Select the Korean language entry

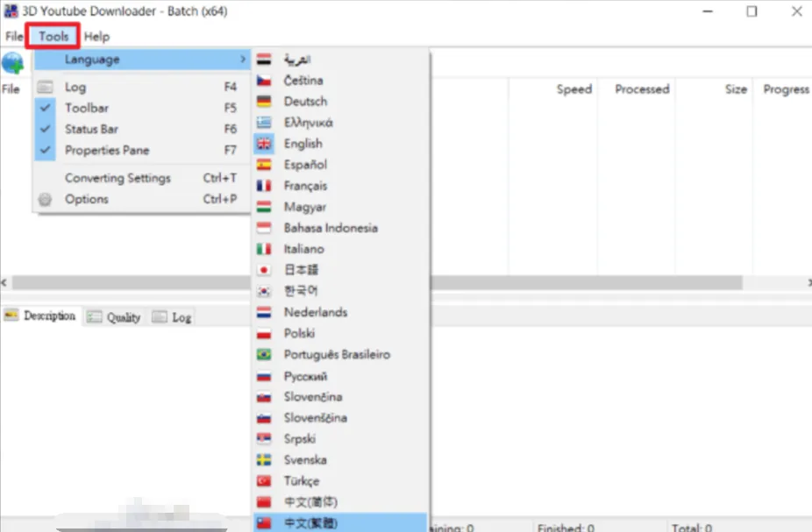341,291
